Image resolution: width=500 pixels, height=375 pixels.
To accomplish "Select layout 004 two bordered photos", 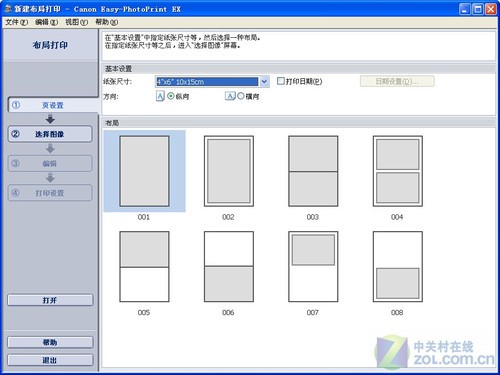I will coord(398,171).
